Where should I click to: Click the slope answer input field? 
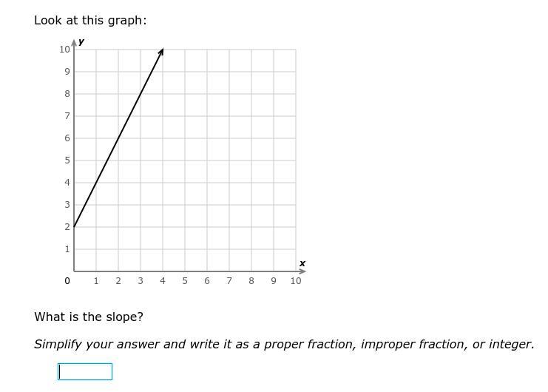(85, 371)
